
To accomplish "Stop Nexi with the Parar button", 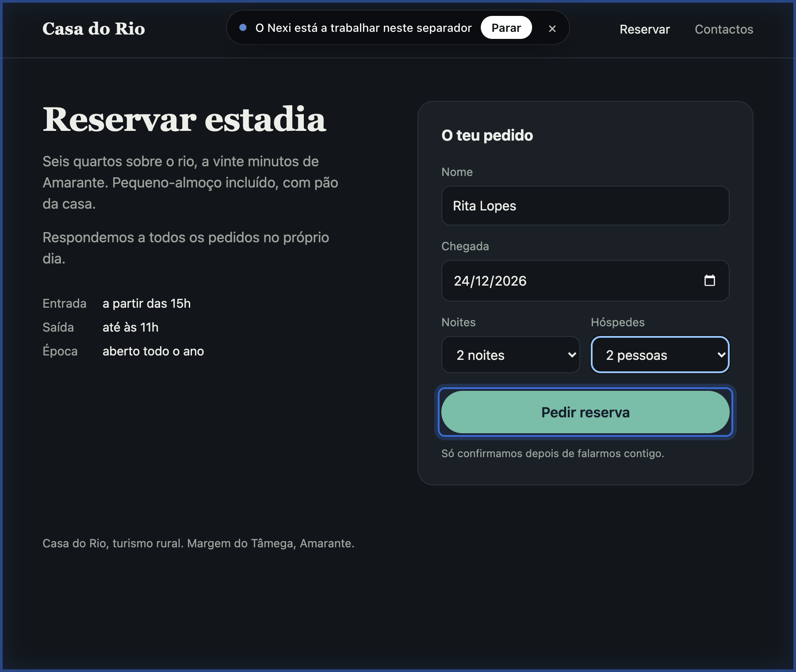I will pos(506,27).
